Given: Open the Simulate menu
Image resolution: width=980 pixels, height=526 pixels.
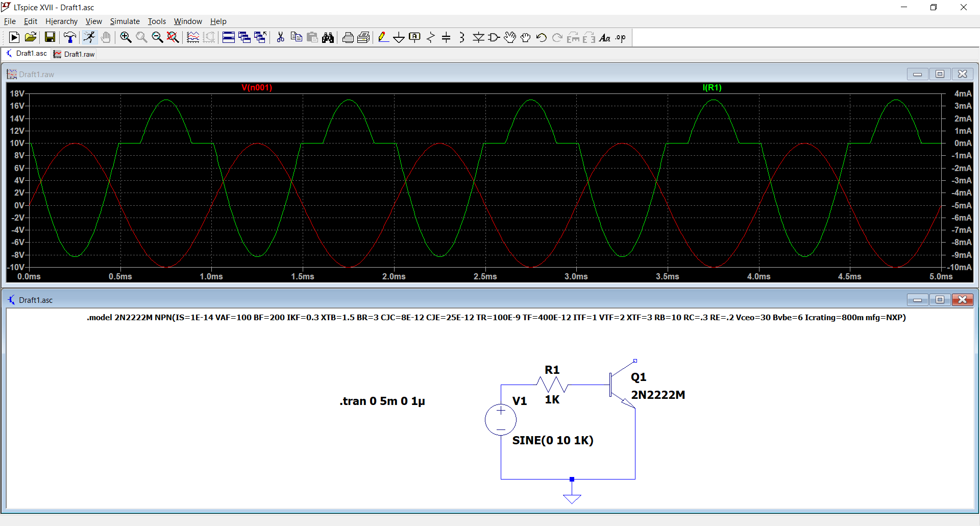Looking at the screenshot, I should (x=125, y=21).
